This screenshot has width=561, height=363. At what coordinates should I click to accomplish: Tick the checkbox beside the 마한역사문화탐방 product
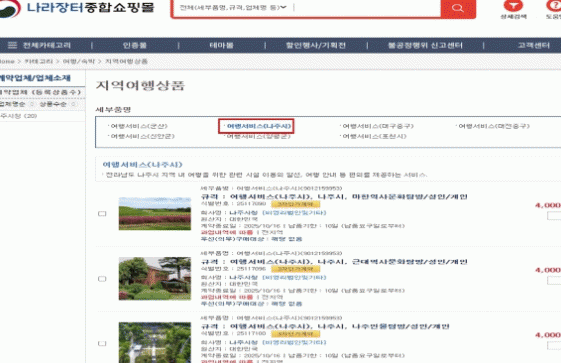pos(102,214)
